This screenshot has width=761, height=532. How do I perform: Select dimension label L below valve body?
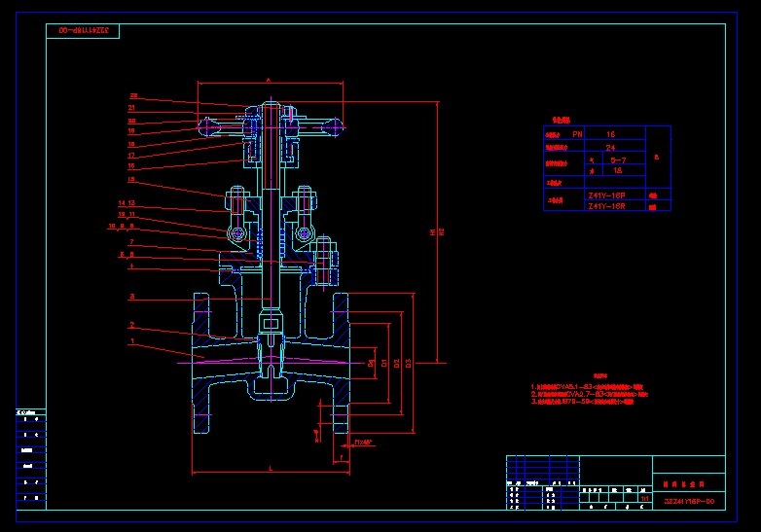tap(270, 470)
